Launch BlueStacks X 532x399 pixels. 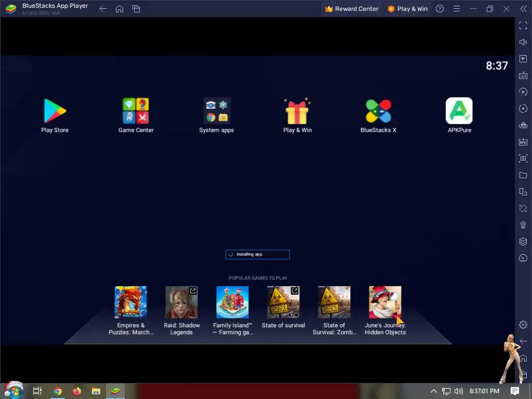[378, 115]
